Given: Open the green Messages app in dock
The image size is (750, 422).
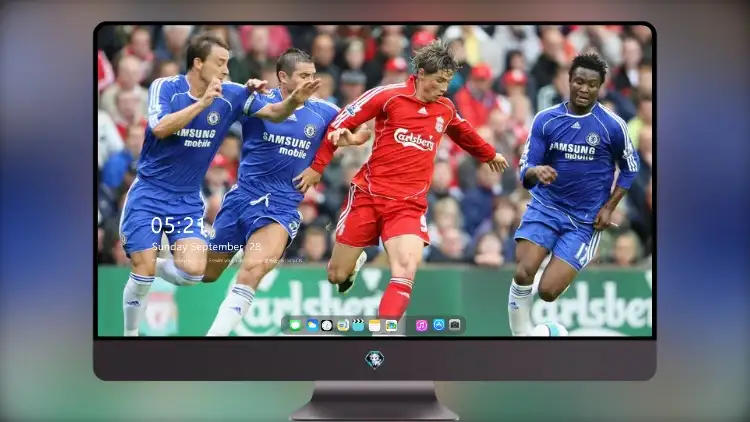Looking at the screenshot, I should tap(295, 325).
